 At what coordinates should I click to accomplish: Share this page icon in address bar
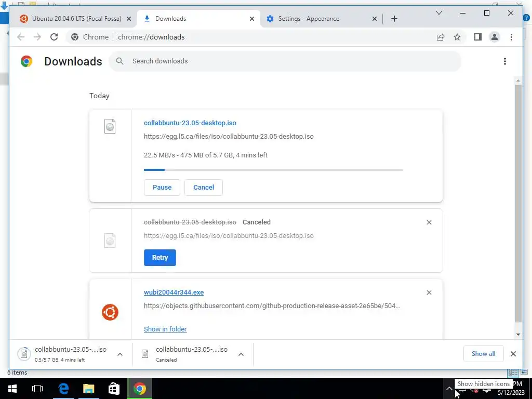[441, 37]
